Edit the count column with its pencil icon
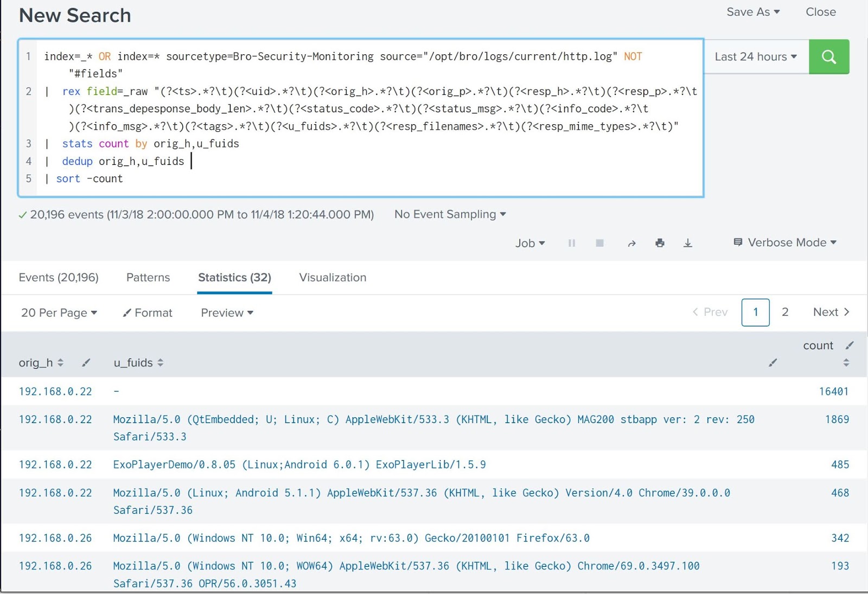Screen dimensions: 868x594 point(849,344)
